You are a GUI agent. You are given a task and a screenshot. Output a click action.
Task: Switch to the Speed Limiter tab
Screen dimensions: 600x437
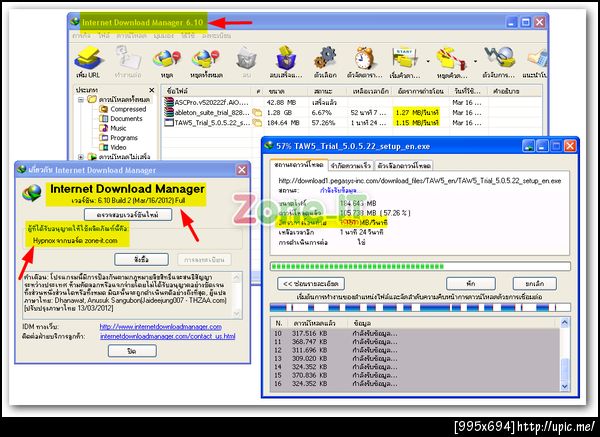click(x=351, y=165)
